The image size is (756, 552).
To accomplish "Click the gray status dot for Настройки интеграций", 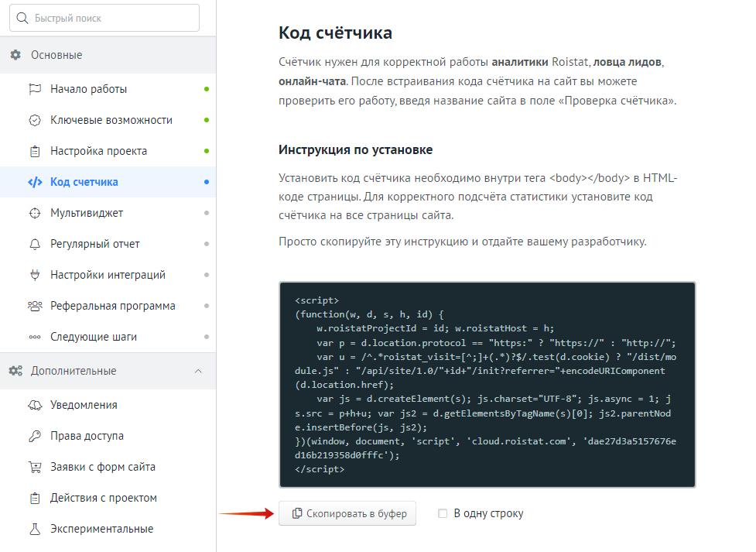I will click(x=207, y=275).
